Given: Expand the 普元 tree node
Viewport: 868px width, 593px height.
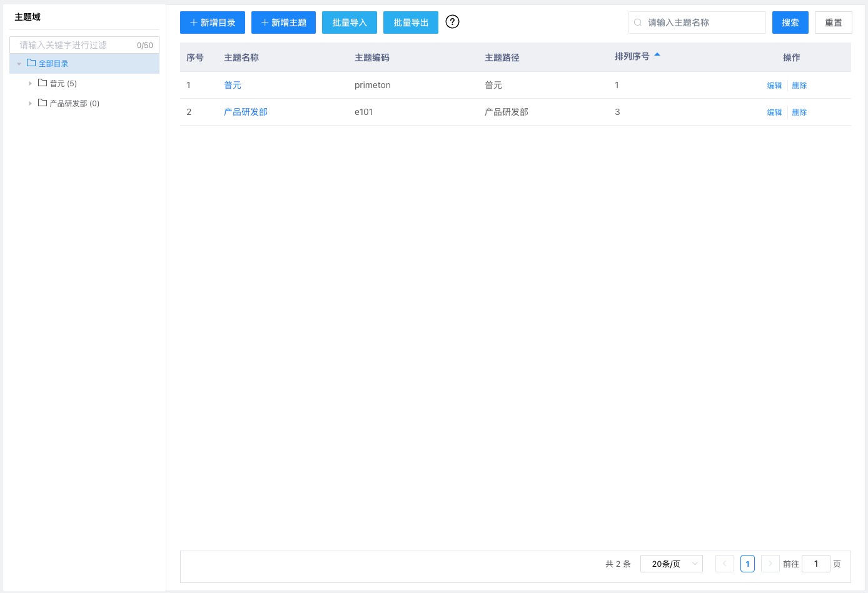Looking at the screenshot, I should coord(31,83).
